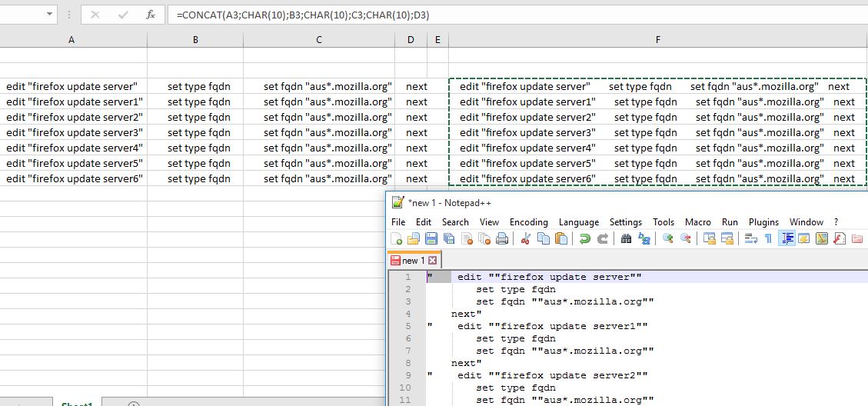This screenshot has width=868, height=406.
Task: Click the Insert Function fx button
Action: (151, 15)
